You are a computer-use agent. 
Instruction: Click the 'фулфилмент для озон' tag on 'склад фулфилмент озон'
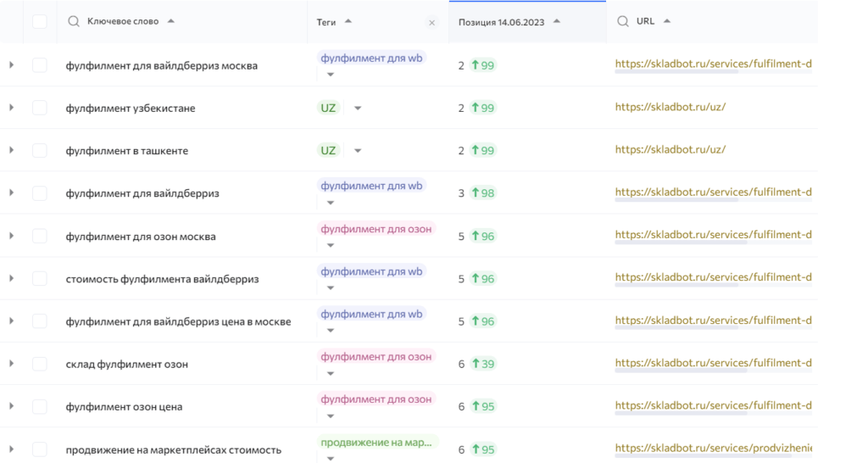[x=376, y=357]
